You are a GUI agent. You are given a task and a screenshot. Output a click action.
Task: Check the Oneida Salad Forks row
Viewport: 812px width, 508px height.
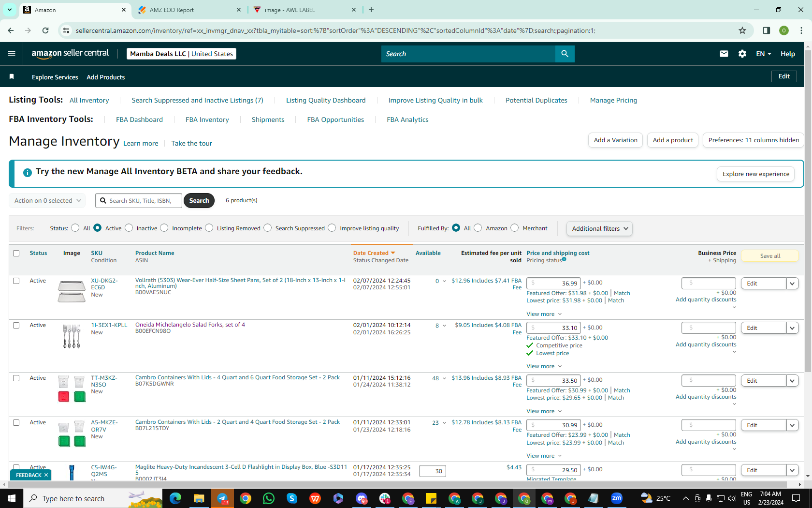click(x=16, y=326)
